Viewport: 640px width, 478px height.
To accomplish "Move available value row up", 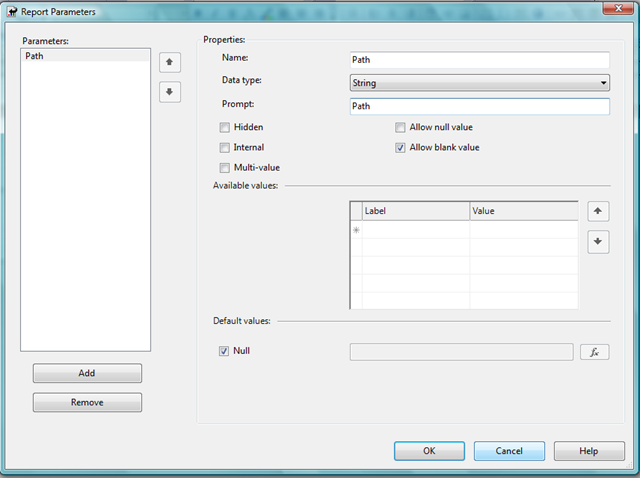I will click(x=598, y=211).
